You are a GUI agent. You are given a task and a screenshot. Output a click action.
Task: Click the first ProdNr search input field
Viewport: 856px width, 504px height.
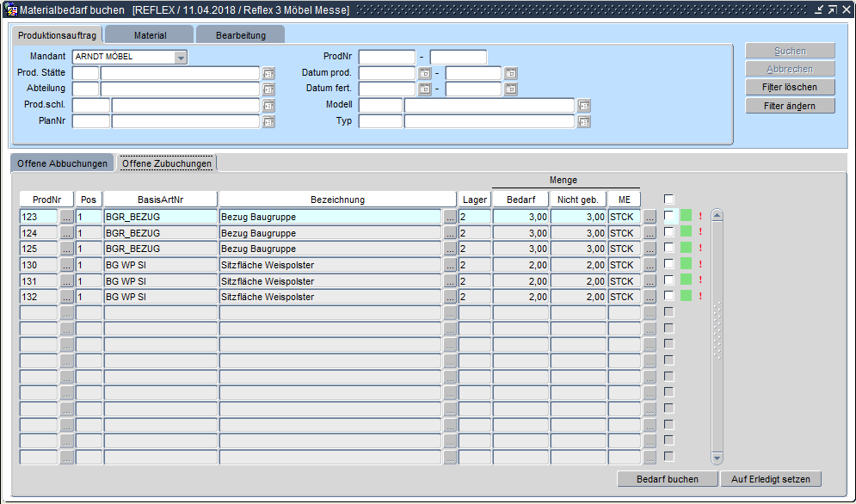click(387, 58)
